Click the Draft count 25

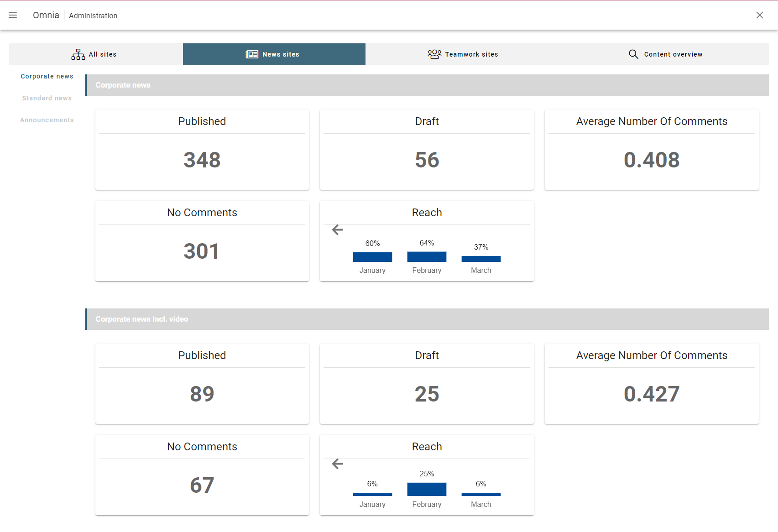click(x=427, y=394)
